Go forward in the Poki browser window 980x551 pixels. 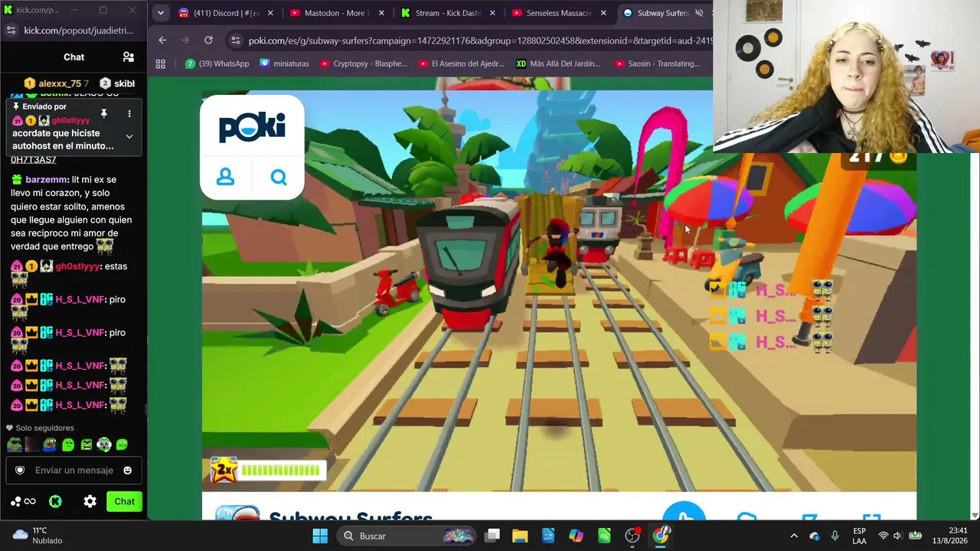[x=185, y=40]
